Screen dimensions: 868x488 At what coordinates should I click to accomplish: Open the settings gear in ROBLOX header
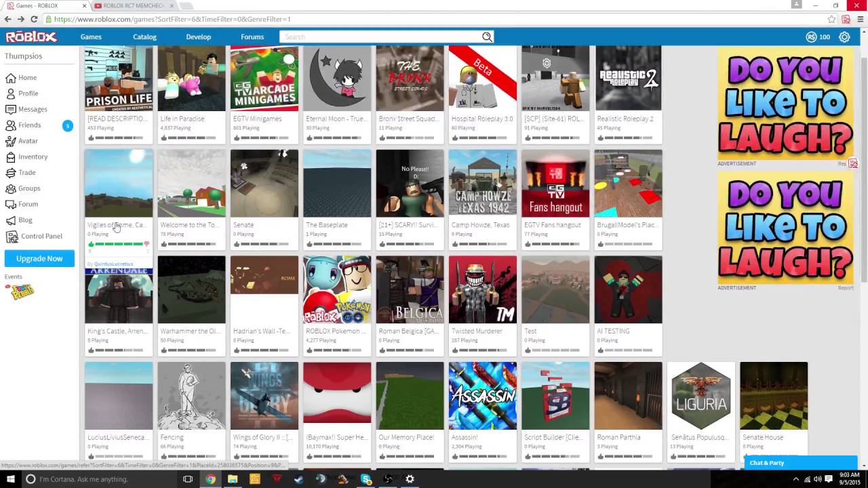pos(844,37)
